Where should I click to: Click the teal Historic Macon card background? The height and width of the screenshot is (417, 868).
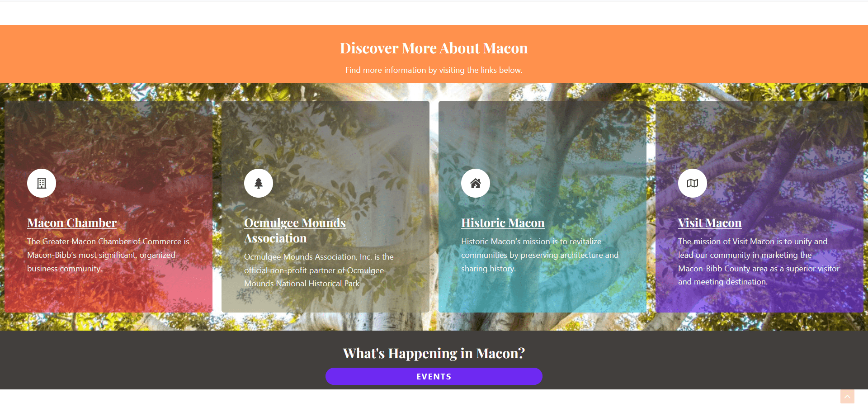tap(542, 136)
